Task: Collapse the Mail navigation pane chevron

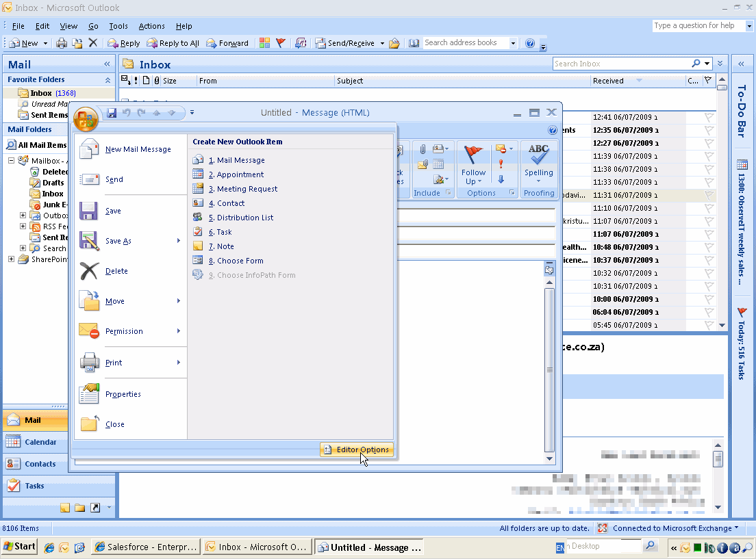Action: click(107, 64)
